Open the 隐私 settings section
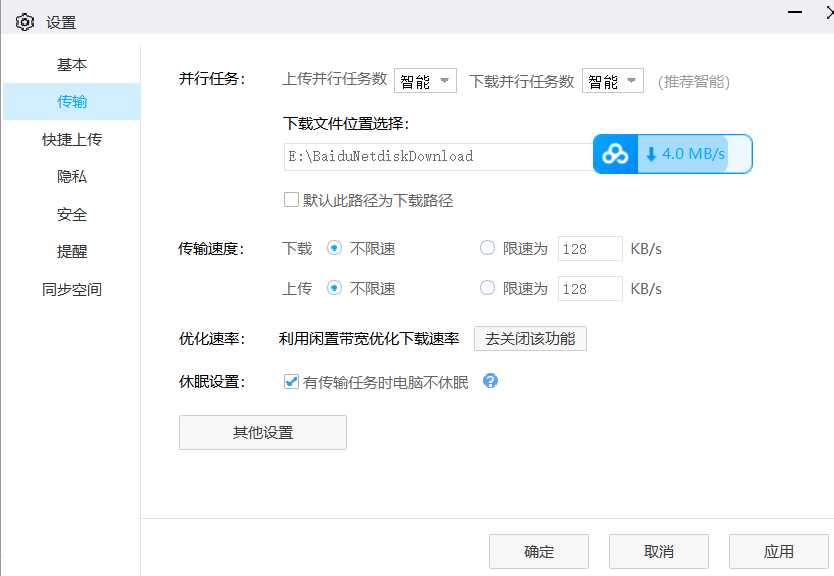This screenshot has height=576, width=834. (72, 176)
